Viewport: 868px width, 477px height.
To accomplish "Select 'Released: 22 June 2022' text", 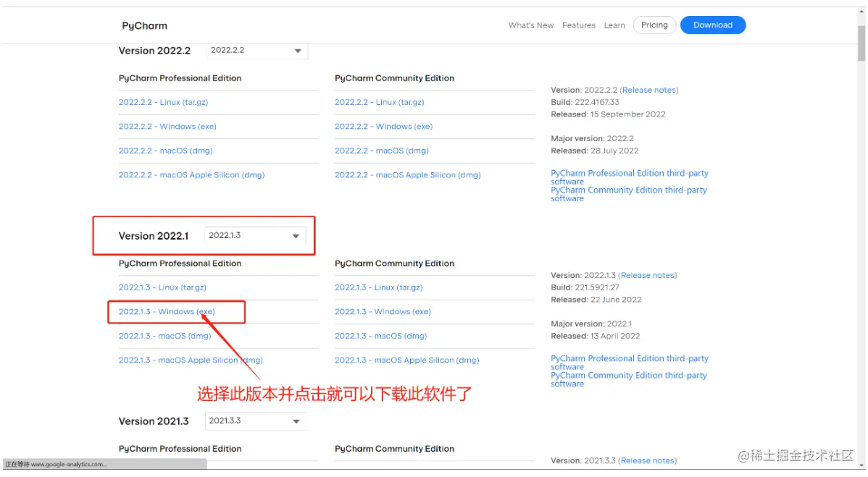I will 596,300.
